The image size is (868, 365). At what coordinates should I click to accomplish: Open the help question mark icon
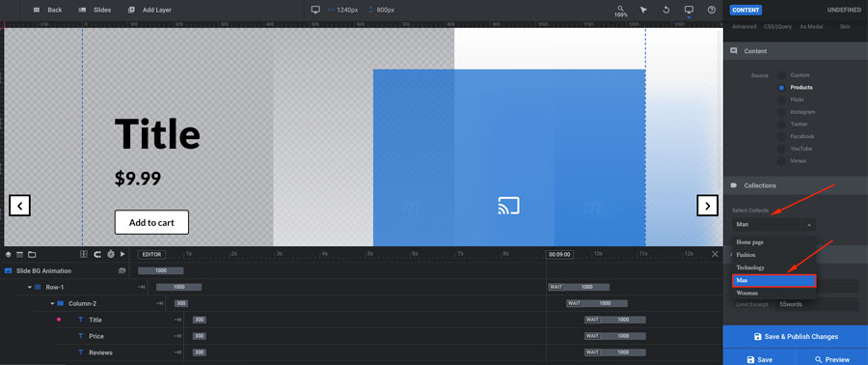coord(712,10)
